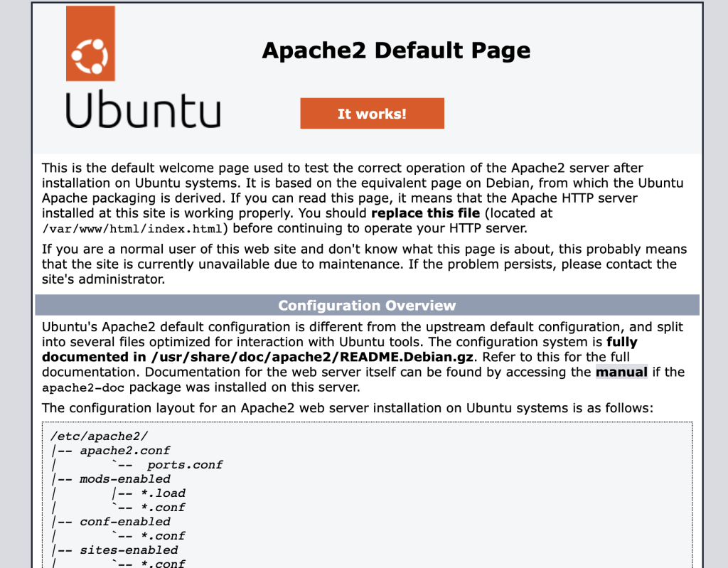Click the mods-enabled directory entry

124,479
